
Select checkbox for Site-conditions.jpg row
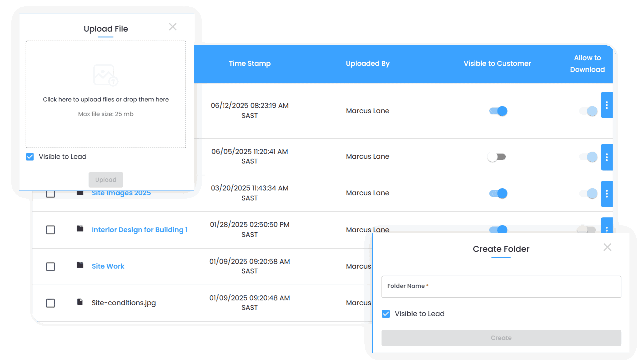pos(50,303)
